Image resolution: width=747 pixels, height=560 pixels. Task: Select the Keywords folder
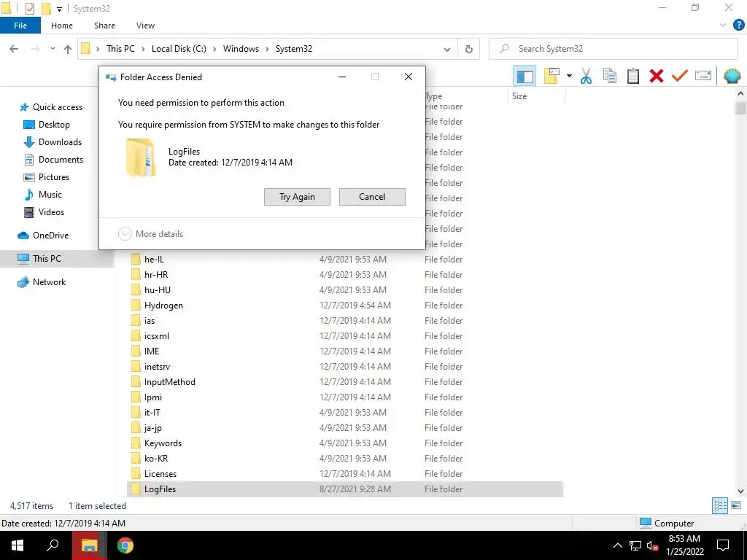(346, 443)
